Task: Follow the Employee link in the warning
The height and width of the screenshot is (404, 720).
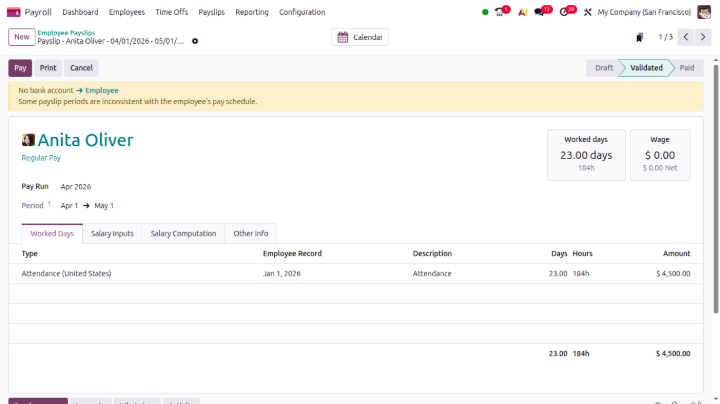Action: [101, 90]
